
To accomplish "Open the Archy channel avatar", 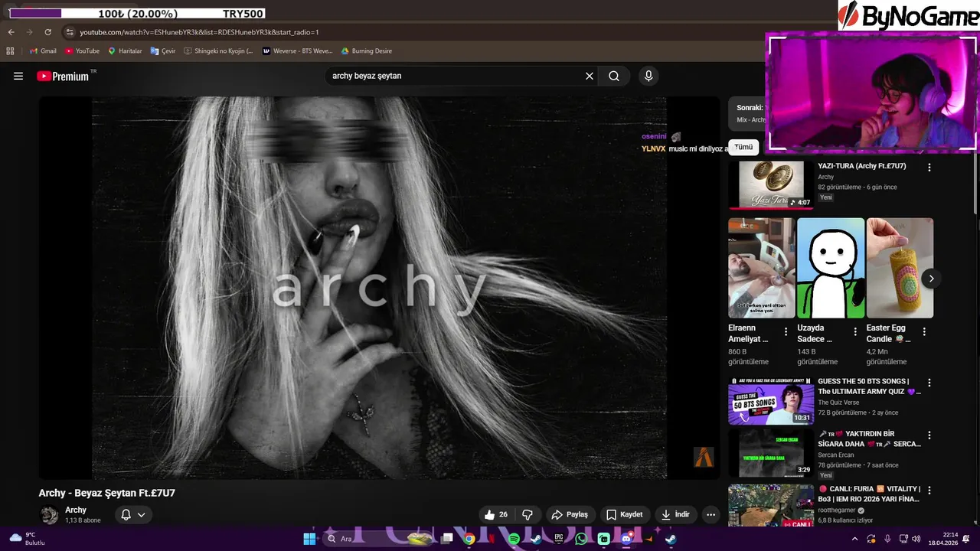I will (50, 514).
